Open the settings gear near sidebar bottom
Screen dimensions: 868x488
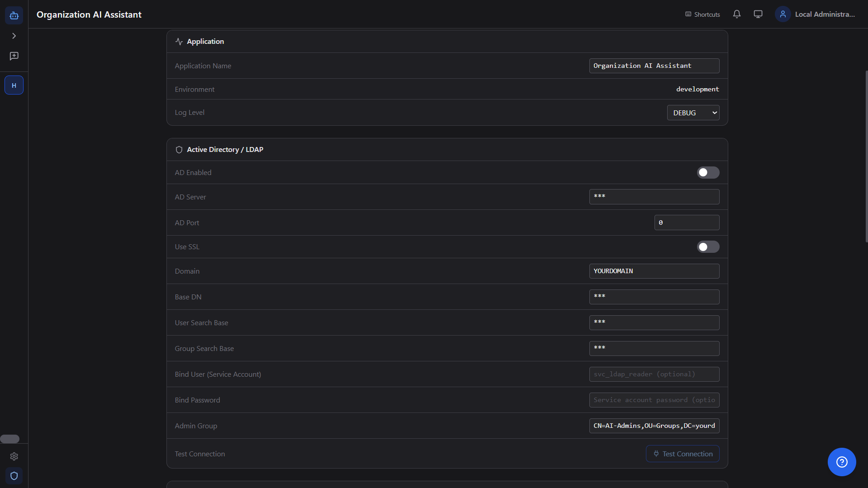point(14,456)
